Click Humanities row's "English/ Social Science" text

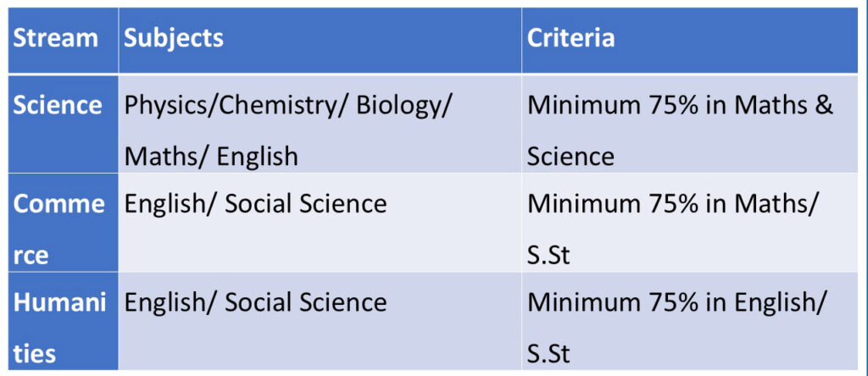[x=255, y=302]
